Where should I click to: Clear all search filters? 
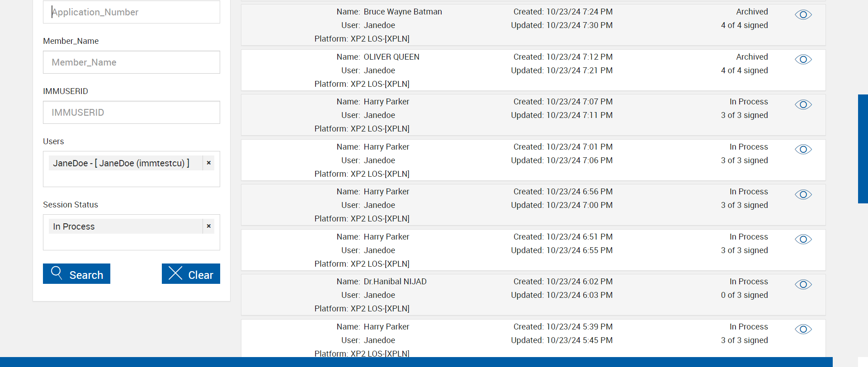click(191, 274)
